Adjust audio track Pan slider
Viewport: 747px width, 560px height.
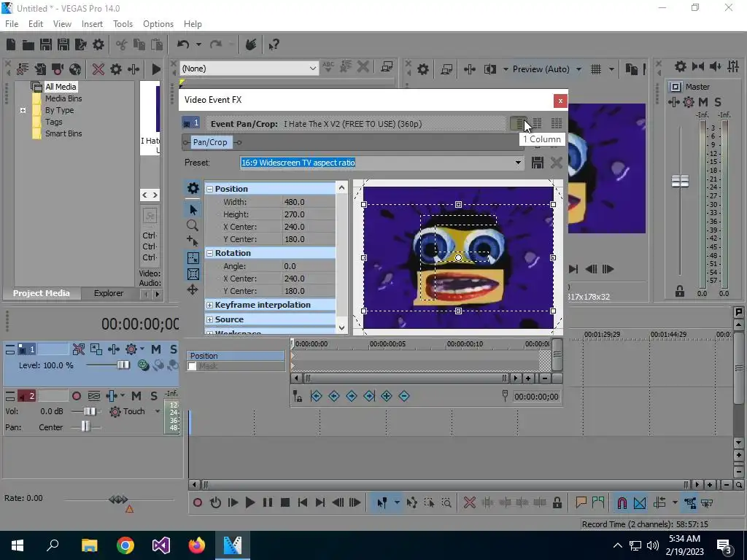[86, 427]
